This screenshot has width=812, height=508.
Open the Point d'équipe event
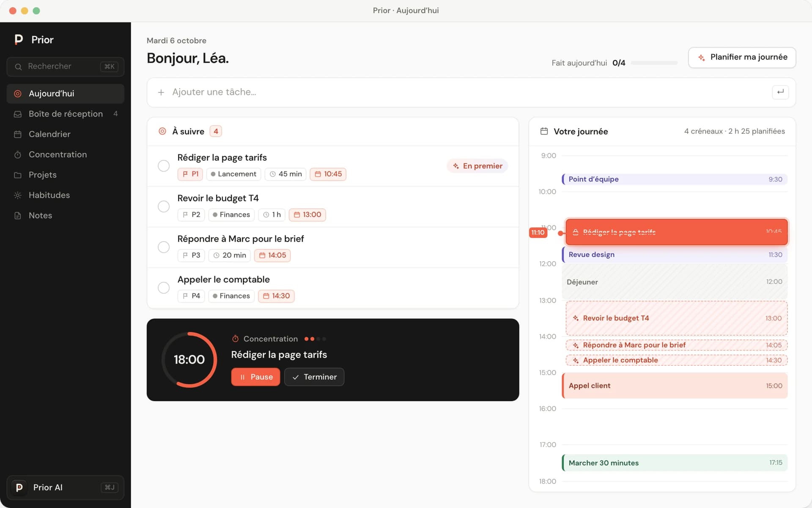(x=675, y=179)
